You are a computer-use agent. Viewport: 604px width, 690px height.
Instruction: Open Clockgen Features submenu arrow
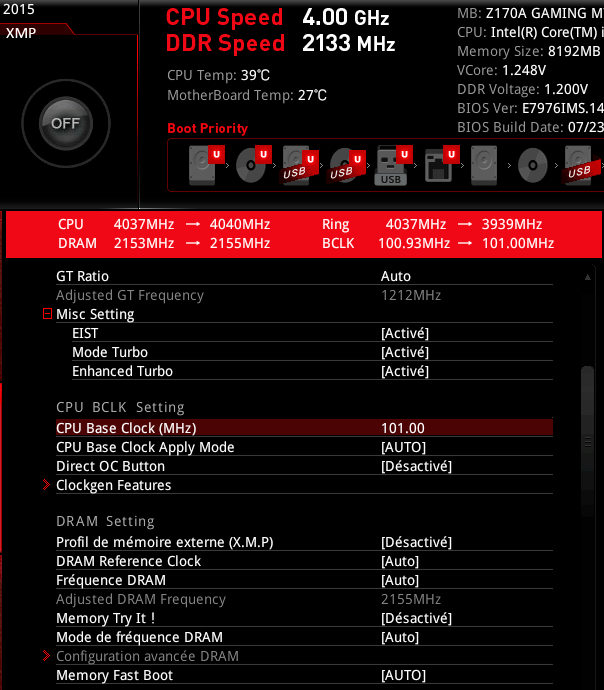[x=46, y=485]
